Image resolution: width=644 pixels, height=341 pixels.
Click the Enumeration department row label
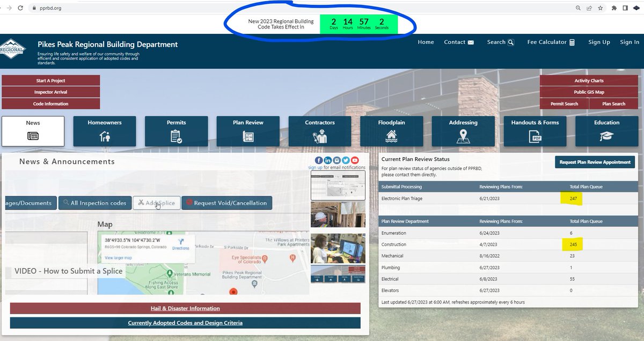pos(394,233)
